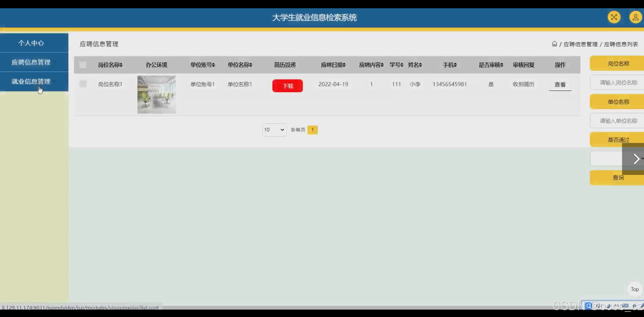Expand the 是否通过 select box
This screenshot has height=317, width=644.
[606, 159]
